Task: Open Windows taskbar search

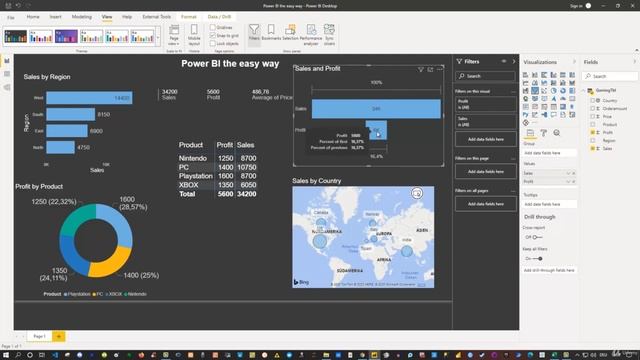Action: point(18,355)
